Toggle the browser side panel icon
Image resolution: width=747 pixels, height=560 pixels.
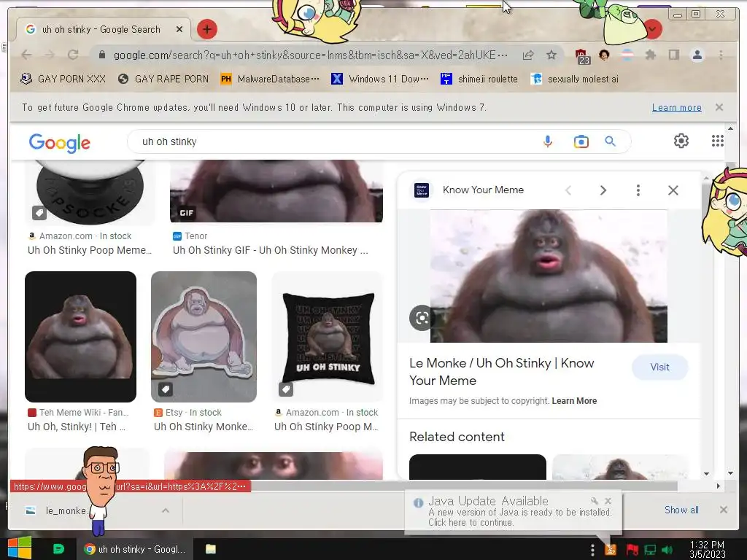pyautogui.click(x=673, y=55)
